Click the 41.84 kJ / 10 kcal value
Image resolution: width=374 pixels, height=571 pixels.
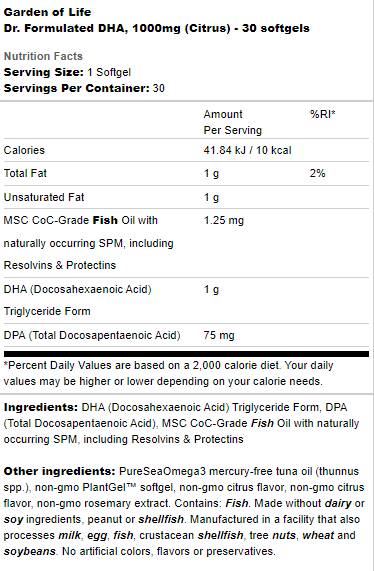[248, 150]
